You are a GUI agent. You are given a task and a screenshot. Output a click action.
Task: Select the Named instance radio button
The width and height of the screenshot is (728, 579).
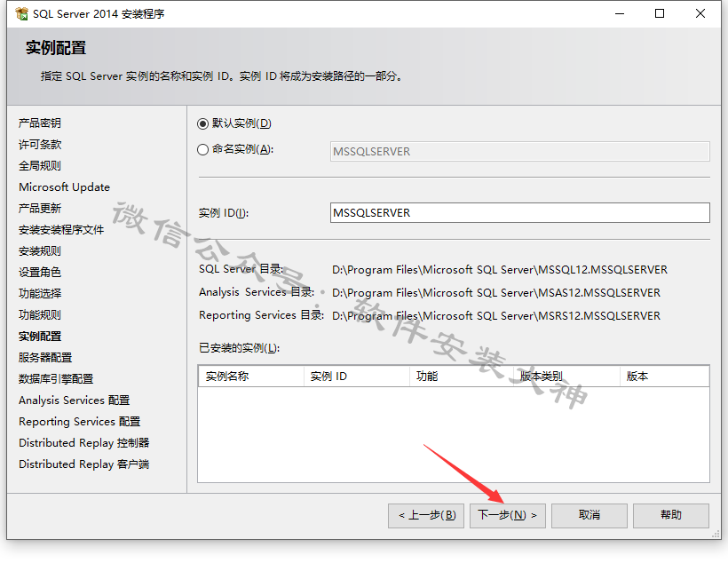202,149
